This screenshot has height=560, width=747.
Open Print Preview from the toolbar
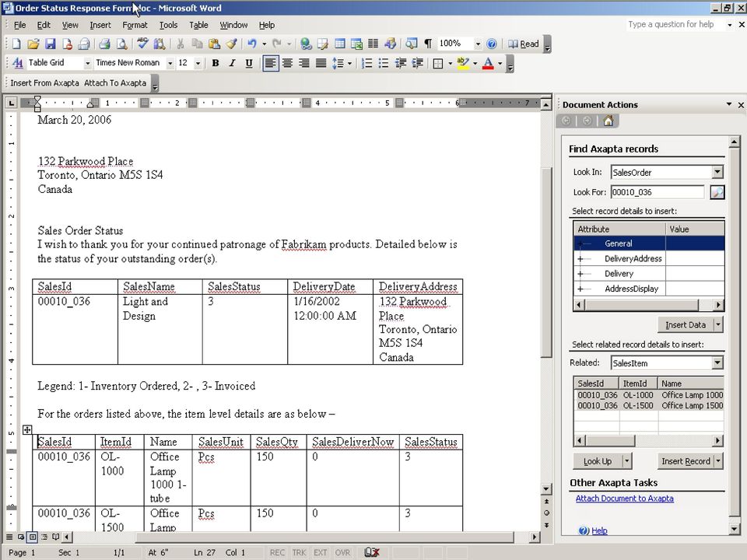(x=121, y=44)
